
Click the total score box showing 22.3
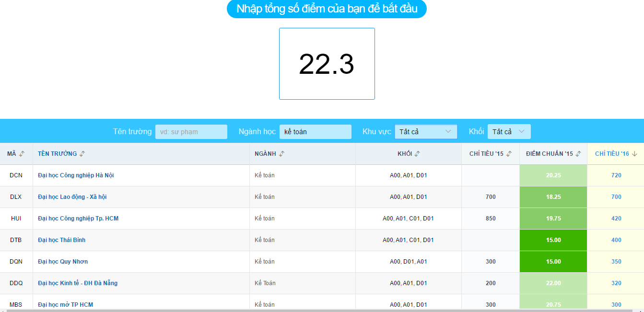(327, 64)
